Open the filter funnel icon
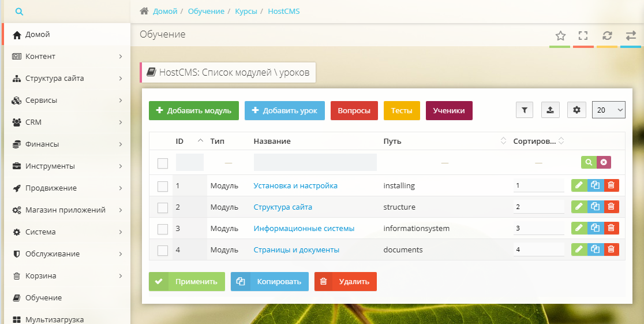644x324 pixels. [x=524, y=110]
